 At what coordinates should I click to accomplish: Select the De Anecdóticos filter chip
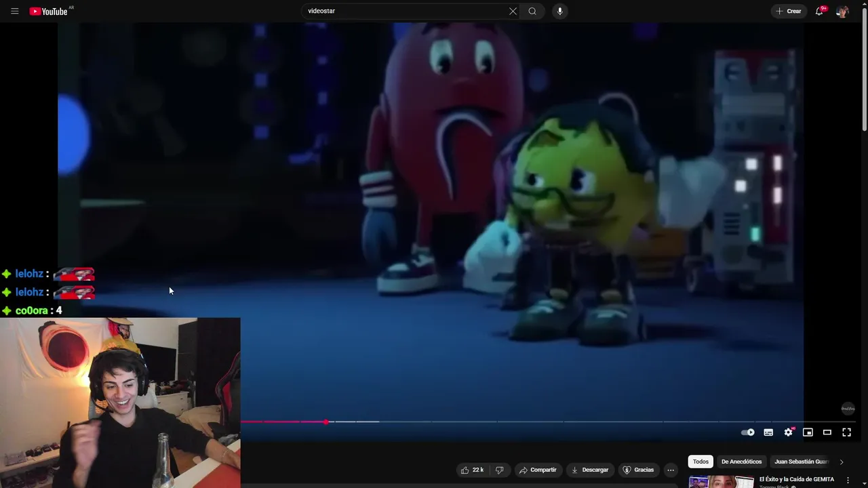click(x=741, y=462)
